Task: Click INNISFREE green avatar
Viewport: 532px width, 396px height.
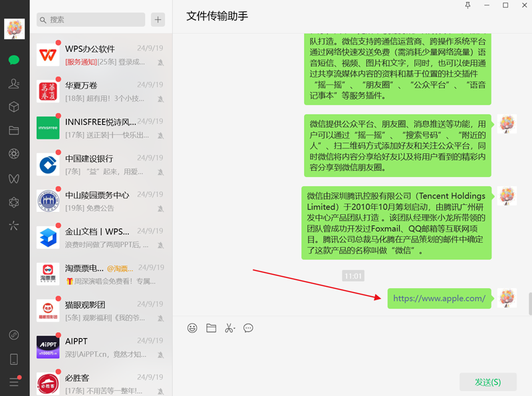Action: click(x=48, y=128)
